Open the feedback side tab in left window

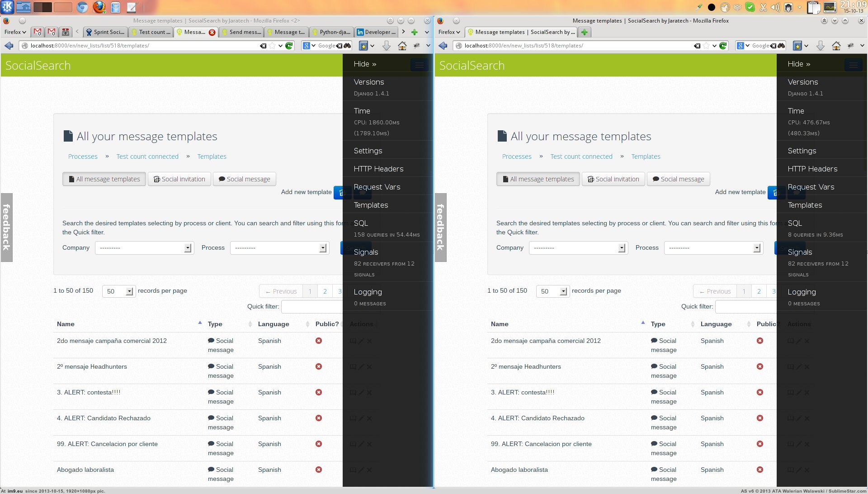6,228
